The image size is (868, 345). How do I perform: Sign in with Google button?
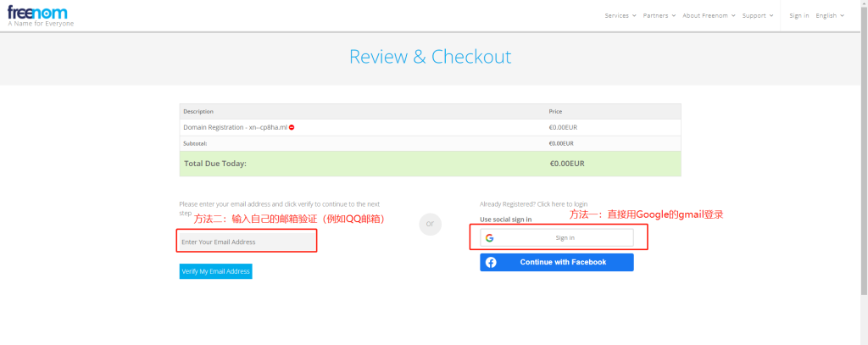557,237
